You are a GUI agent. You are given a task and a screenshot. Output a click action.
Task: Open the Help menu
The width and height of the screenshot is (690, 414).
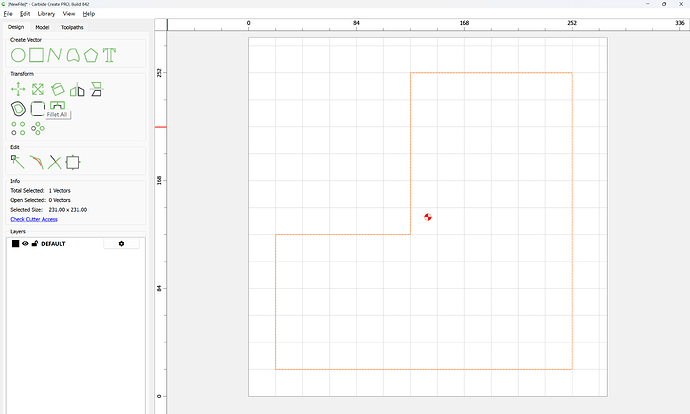89,14
